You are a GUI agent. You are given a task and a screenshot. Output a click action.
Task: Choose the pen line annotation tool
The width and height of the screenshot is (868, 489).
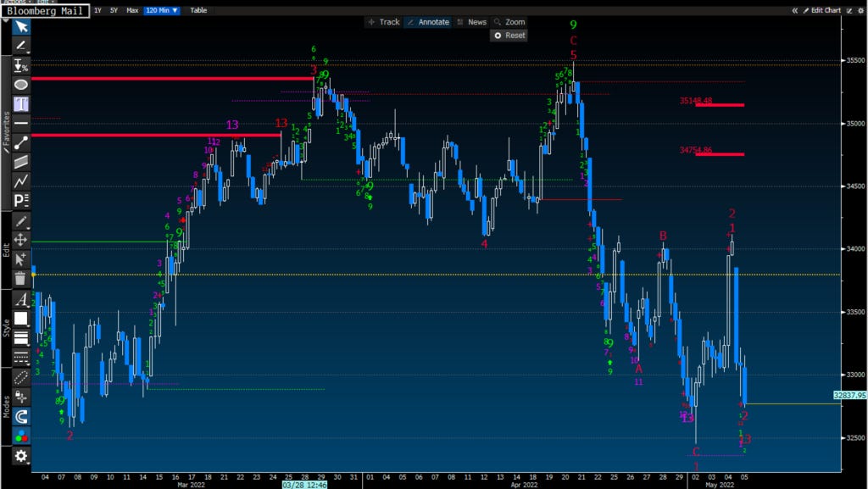21,46
